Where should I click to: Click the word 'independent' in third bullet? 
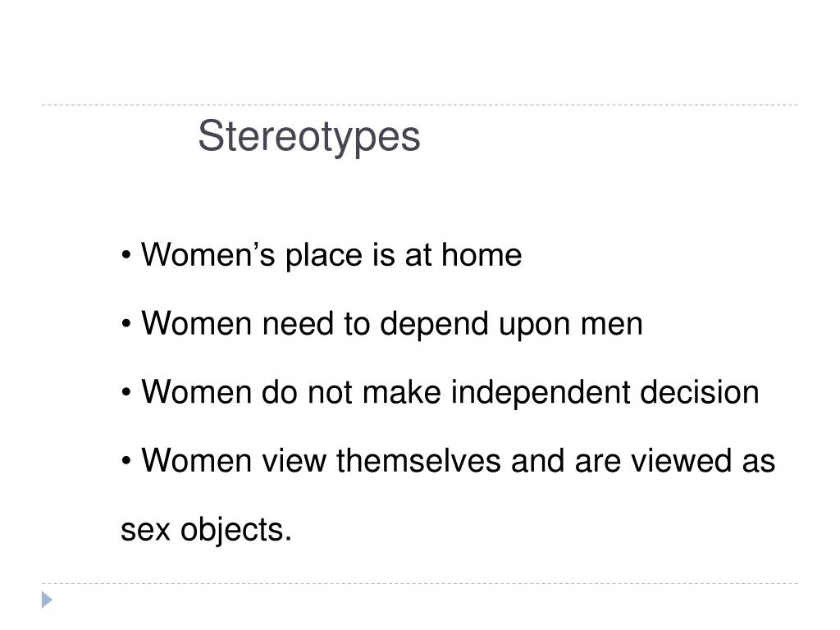tap(541, 392)
